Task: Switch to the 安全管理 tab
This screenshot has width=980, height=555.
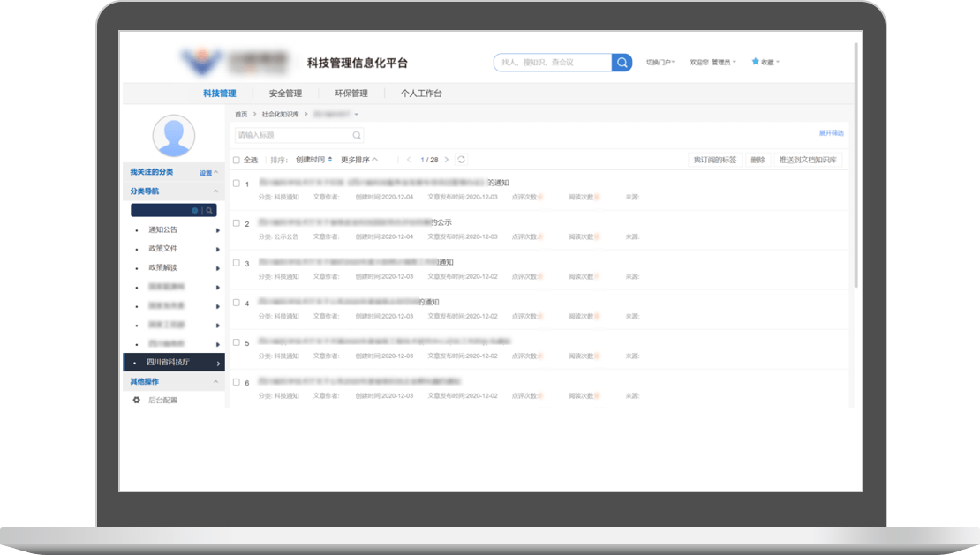Action: pyautogui.click(x=285, y=94)
